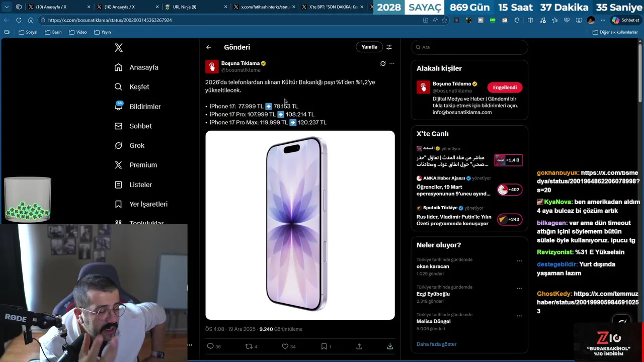The height and width of the screenshot is (362, 644).
Task: Click the Sohbet et Copilot button
Action: [x=626, y=20]
